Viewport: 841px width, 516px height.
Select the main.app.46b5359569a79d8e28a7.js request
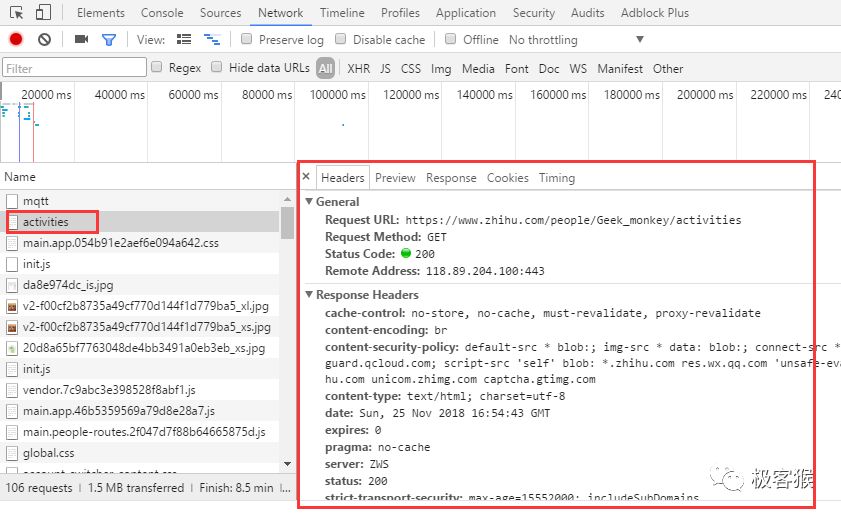(139, 411)
